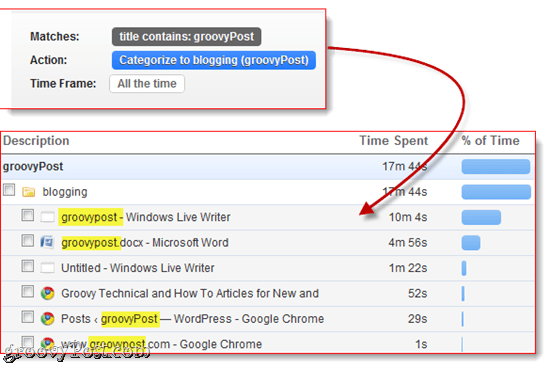
Task: Tick checkbox for groovypost - Windows Live Writer
Action: 28,215
